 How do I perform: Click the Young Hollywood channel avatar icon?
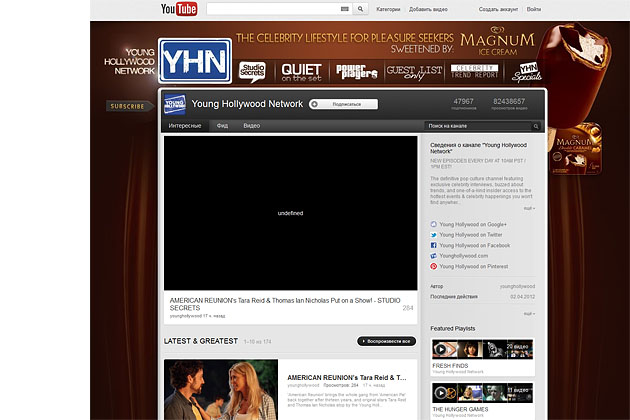(x=174, y=102)
